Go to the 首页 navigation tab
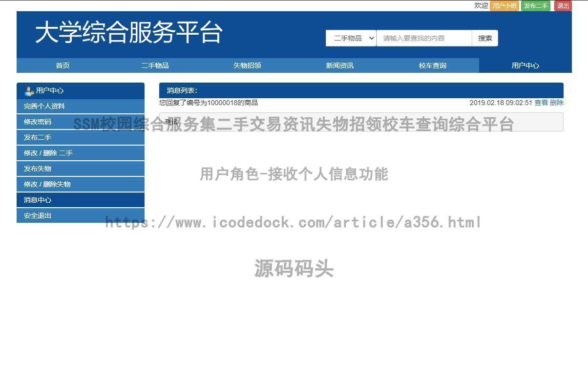This screenshot has width=588, height=367. coord(63,65)
